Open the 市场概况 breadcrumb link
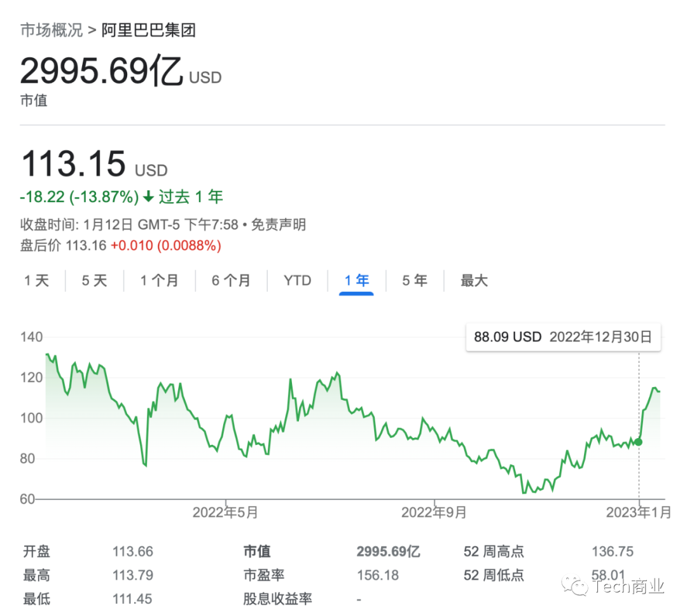The width and height of the screenshot is (687, 616). pyautogui.click(x=52, y=30)
